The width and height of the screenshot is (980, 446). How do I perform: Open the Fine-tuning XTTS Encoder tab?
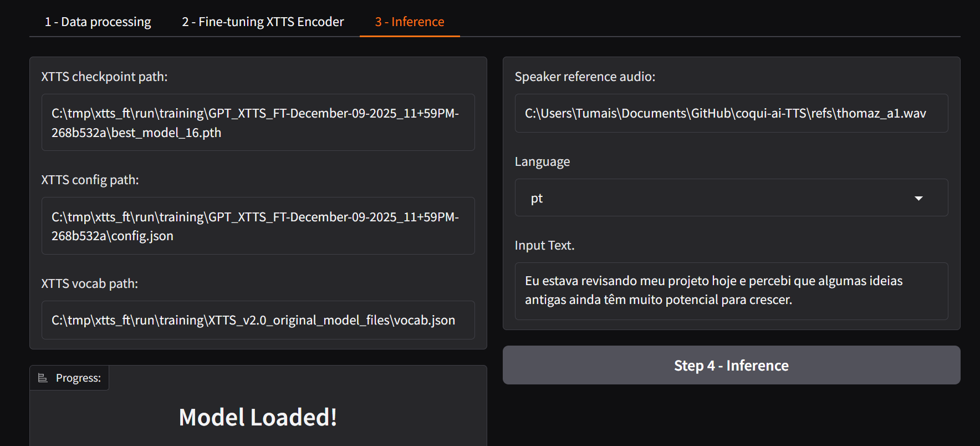tap(263, 22)
